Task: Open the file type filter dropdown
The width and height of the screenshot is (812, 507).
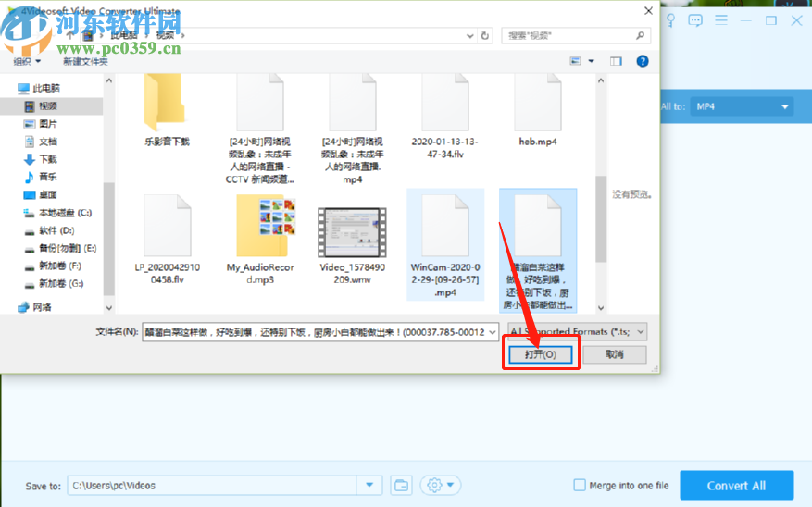Action: tap(578, 331)
